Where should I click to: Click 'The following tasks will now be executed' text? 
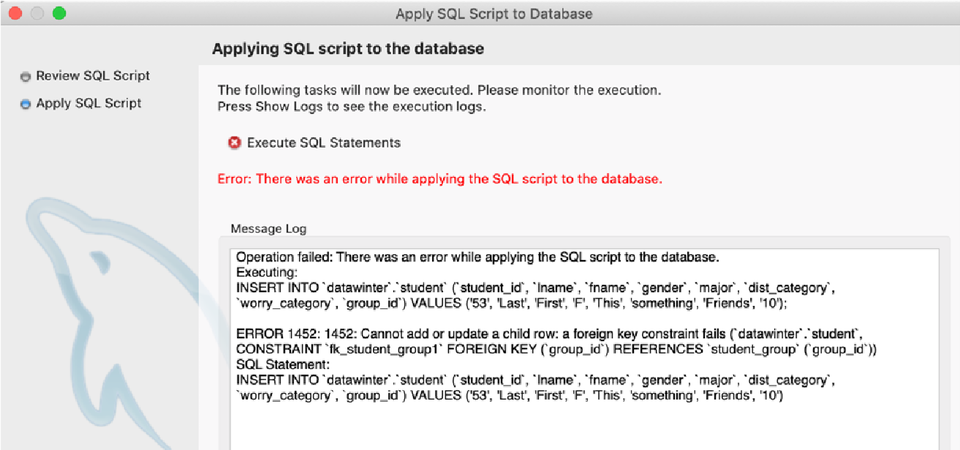[440, 91]
